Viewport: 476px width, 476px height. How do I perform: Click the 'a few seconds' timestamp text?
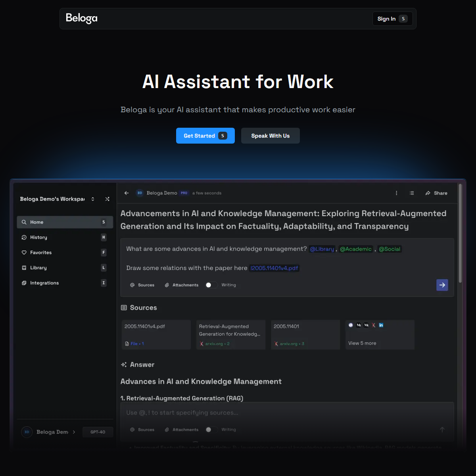pos(207,193)
